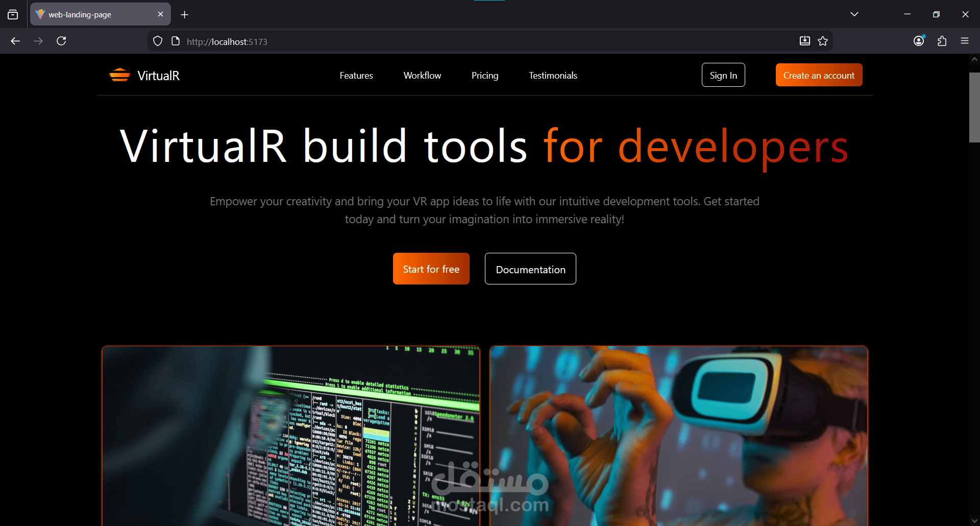The width and height of the screenshot is (980, 526).
Task: Bookmark the page using the star icon
Action: (823, 41)
